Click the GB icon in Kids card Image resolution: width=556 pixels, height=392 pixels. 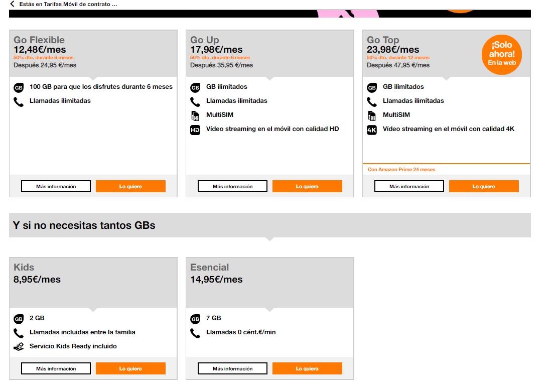(19, 319)
